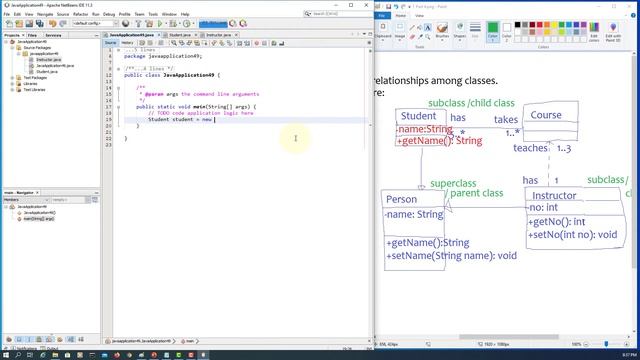Toggle Sort by Source in Navigator
Screen dimensions: 640x360
81,340
